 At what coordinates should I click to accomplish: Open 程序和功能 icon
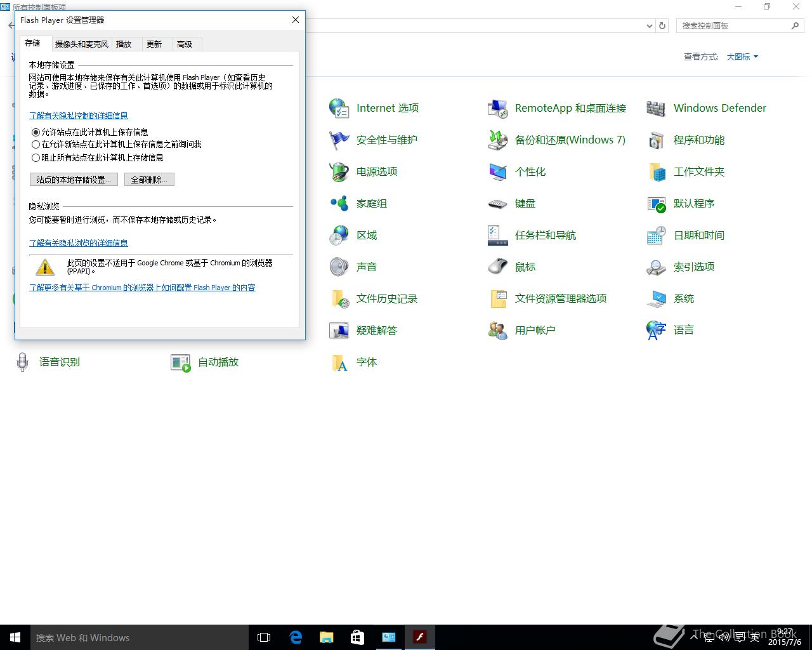[x=656, y=140]
